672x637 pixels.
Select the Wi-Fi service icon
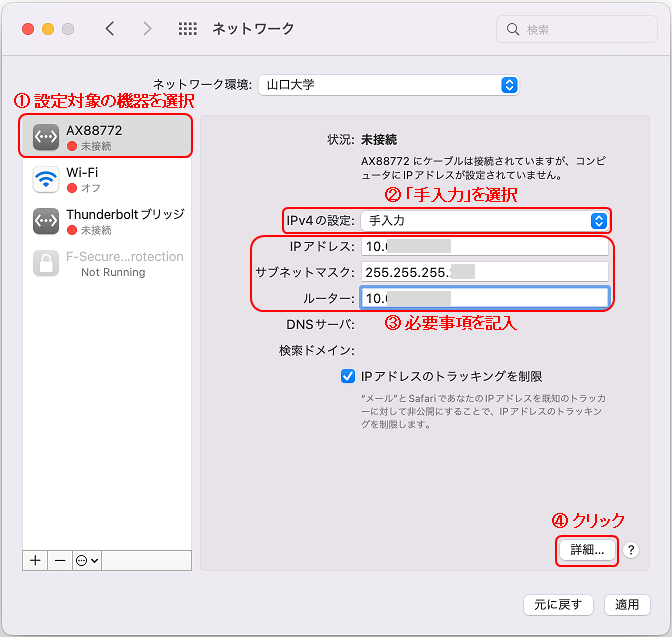click(46, 179)
